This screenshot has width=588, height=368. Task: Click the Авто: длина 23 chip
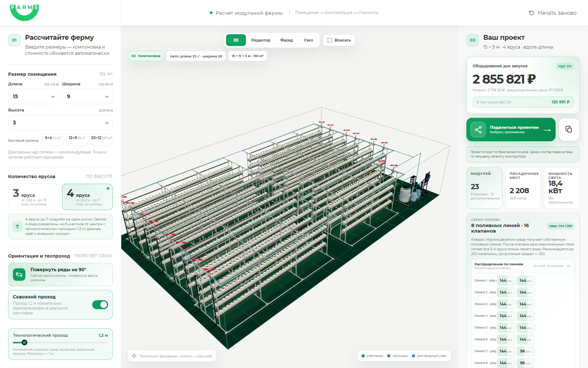pos(196,56)
